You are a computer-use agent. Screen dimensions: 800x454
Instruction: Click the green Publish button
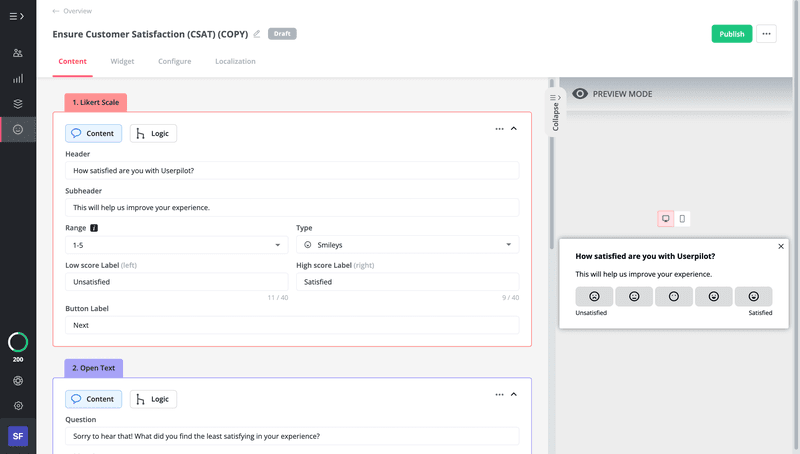(731, 34)
